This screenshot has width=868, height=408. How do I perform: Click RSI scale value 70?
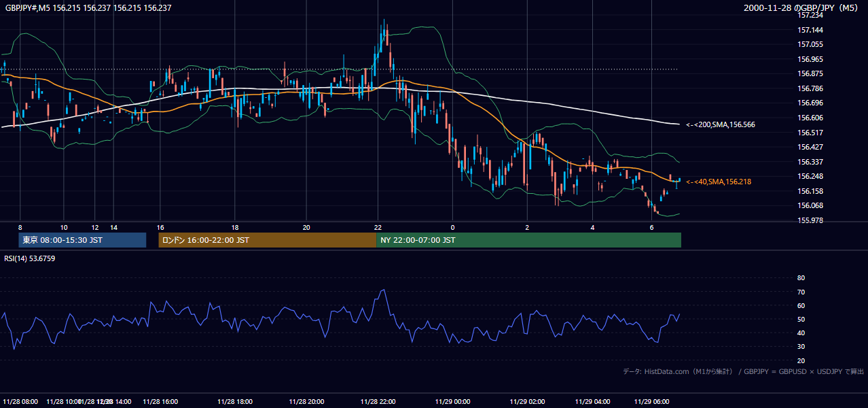801,292
